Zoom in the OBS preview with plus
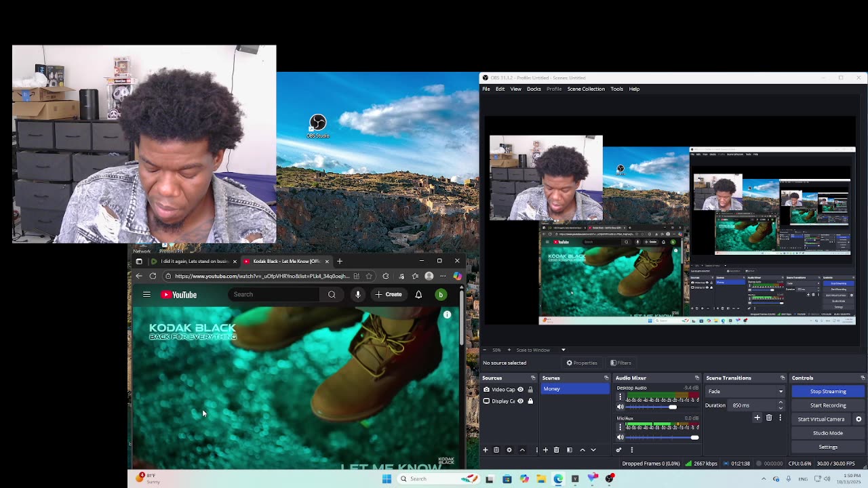The image size is (868, 488). coord(509,350)
